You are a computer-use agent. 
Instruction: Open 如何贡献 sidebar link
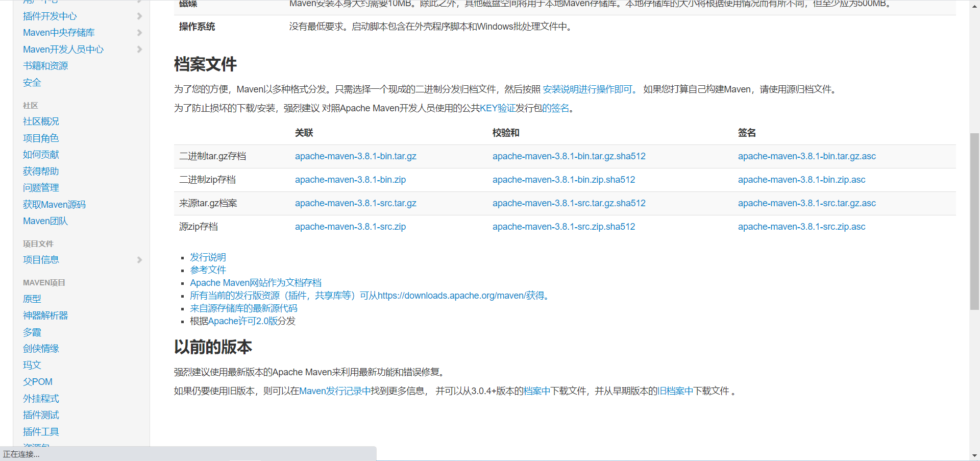41,155
